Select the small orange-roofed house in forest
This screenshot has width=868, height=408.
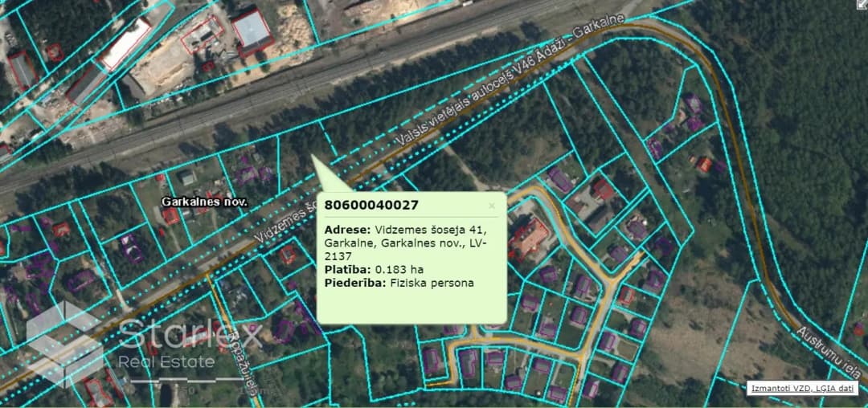pos(703,164)
